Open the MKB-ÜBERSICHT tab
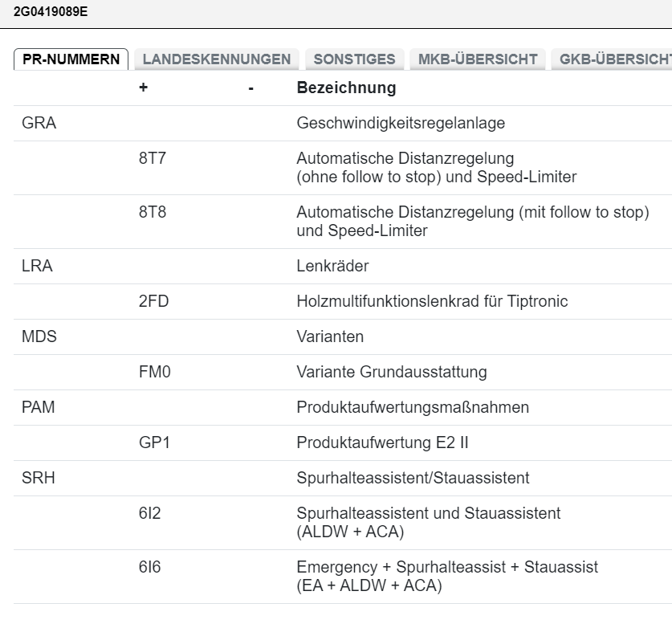 click(x=477, y=59)
